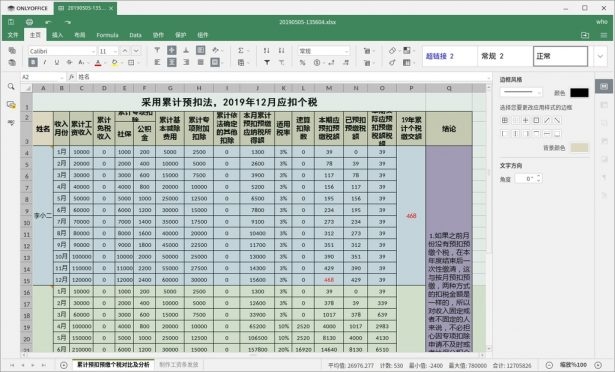Screen dimensions: 615x372
Task: Click the formula bar input
Action: tap(282, 77)
